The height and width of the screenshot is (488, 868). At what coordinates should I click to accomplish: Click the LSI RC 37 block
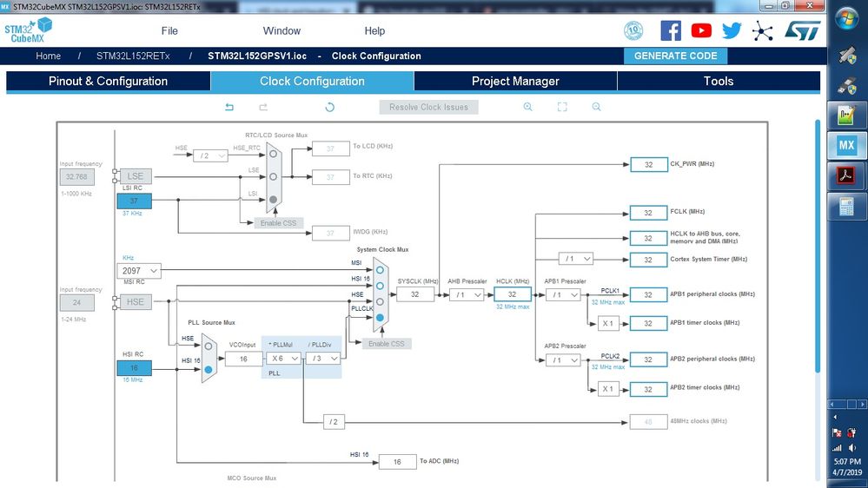click(134, 201)
